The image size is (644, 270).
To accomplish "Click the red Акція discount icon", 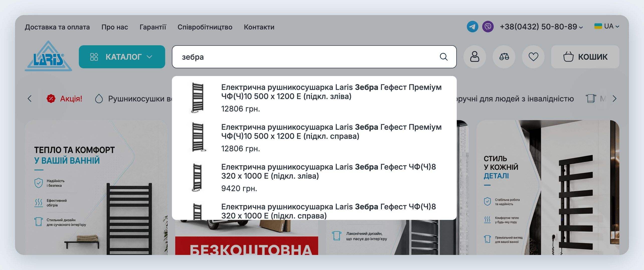I will [51, 99].
